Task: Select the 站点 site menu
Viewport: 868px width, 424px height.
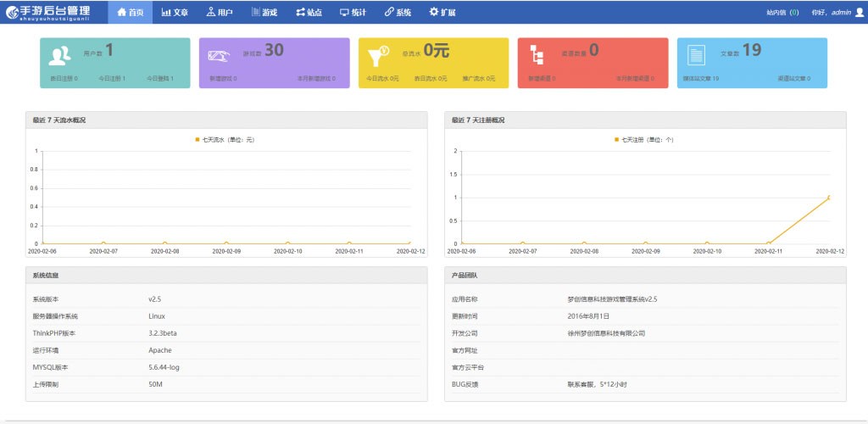Action: (309, 13)
